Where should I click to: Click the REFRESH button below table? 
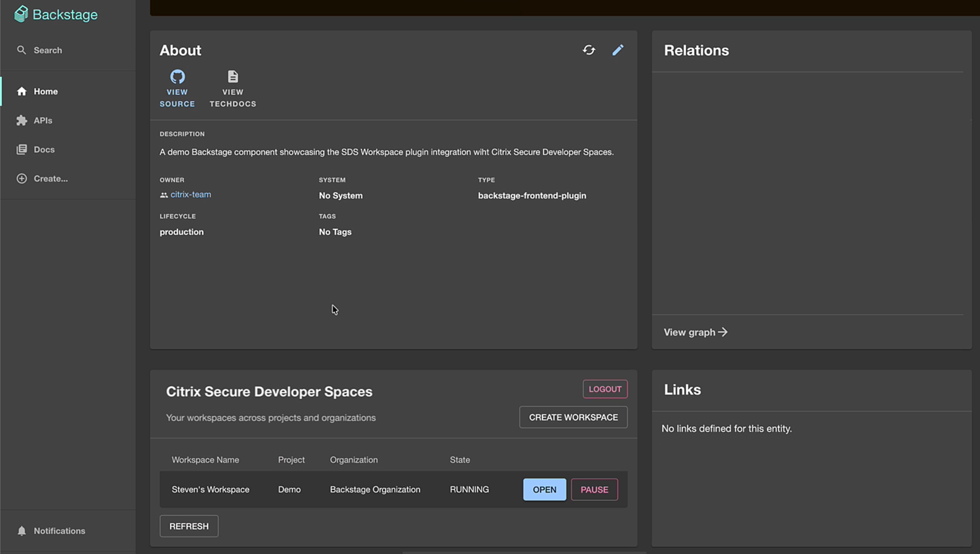point(189,526)
